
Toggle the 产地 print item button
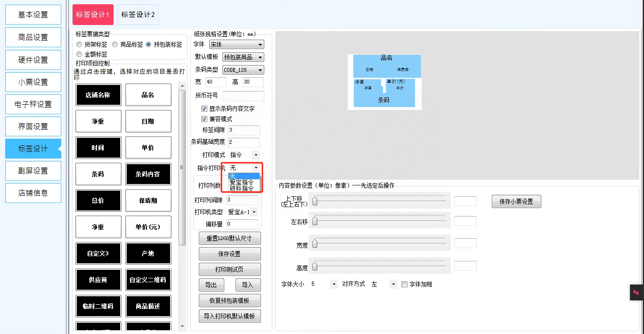tap(148, 253)
